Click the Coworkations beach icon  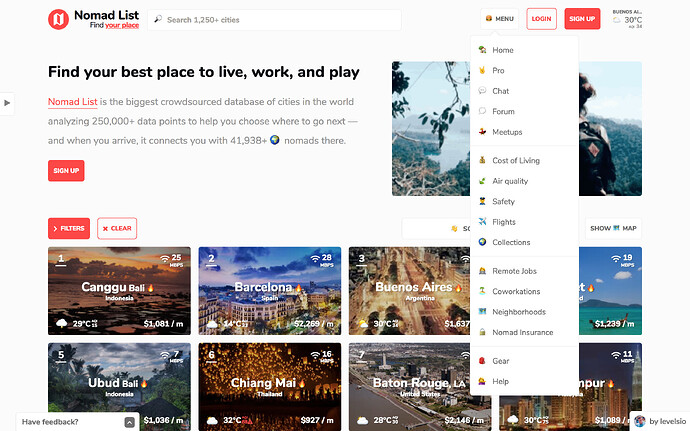click(482, 291)
